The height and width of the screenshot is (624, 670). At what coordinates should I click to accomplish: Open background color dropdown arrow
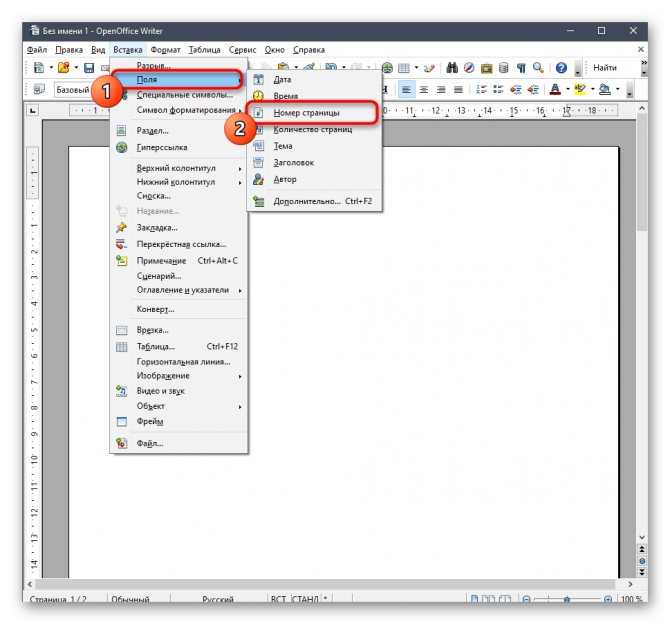coord(617,89)
